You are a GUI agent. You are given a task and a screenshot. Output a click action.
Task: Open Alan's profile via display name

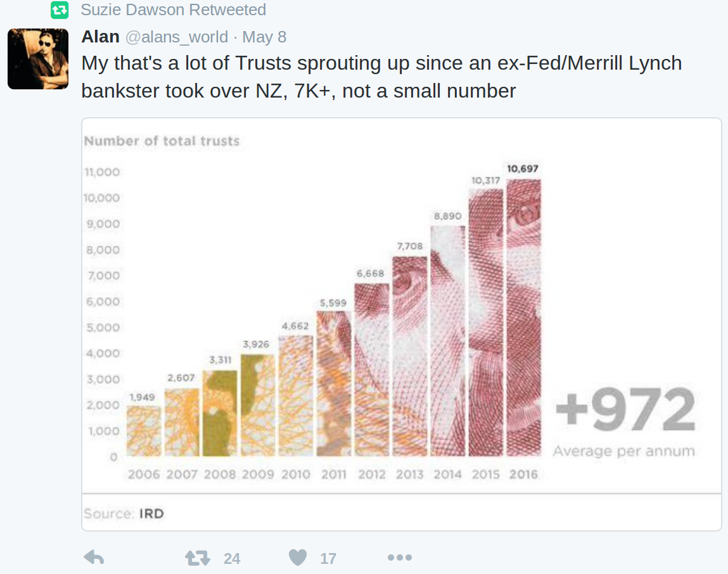[x=100, y=37]
